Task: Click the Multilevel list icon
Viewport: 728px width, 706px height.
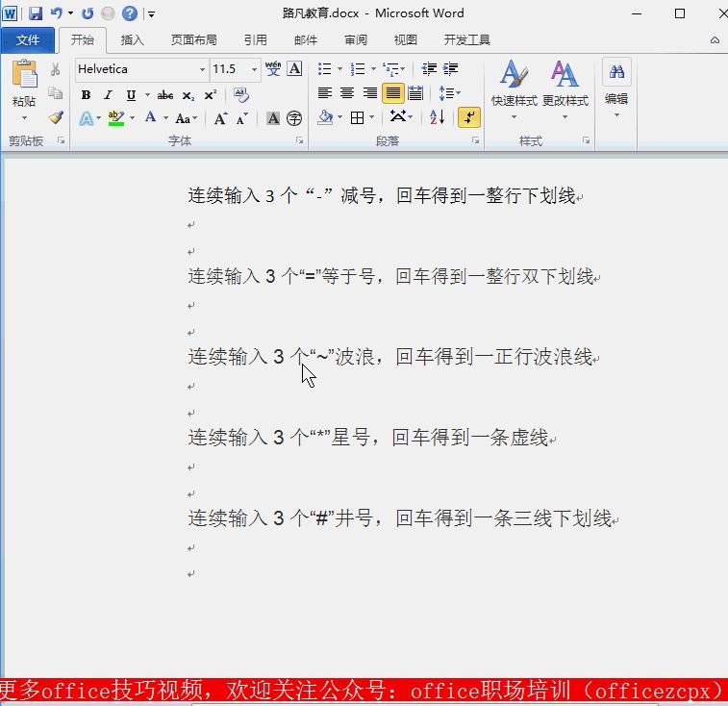Action: pos(391,69)
